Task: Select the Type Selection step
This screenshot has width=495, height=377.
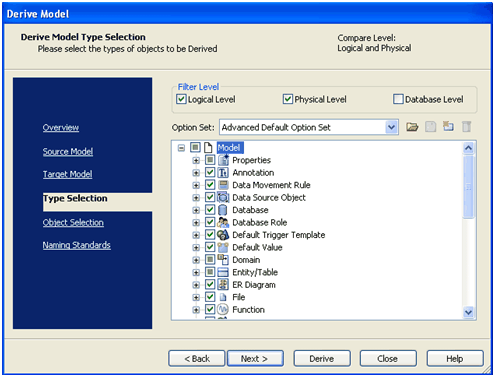Action: point(75,198)
